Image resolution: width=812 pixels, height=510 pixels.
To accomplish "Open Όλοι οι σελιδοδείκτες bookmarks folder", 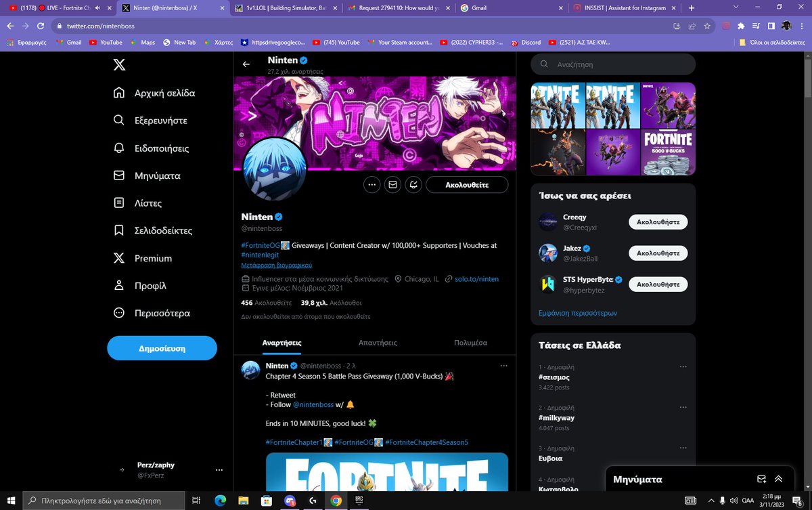I will (x=772, y=42).
